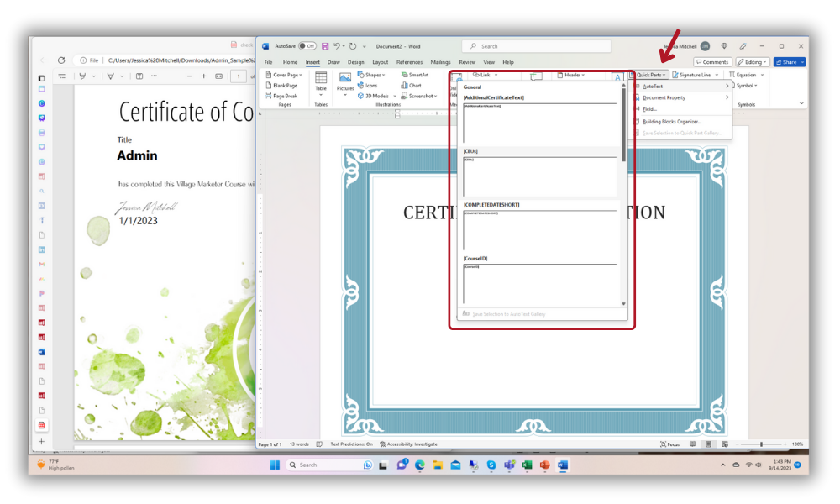Switch to the Draw ribbon tab
The height and width of the screenshot is (504, 840).
[333, 62]
